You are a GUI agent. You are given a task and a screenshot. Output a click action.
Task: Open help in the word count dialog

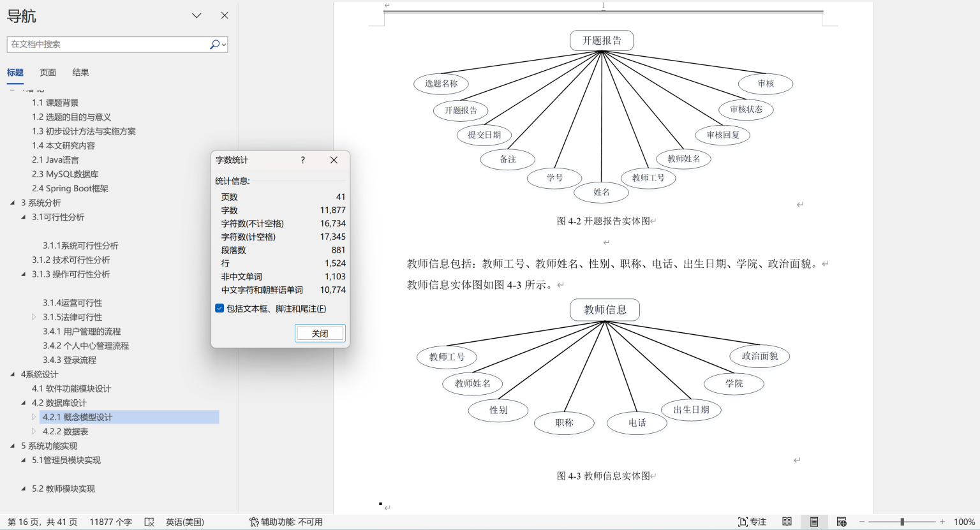tap(302, 160)
